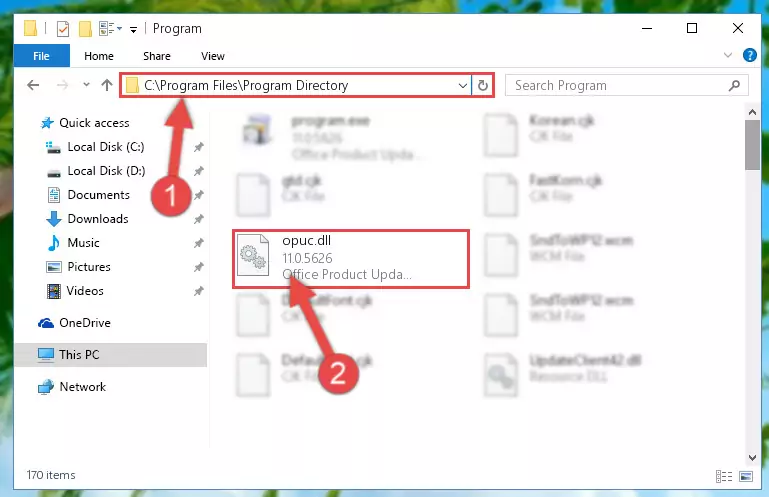Click the Back navigation arrow

(33, 85)
